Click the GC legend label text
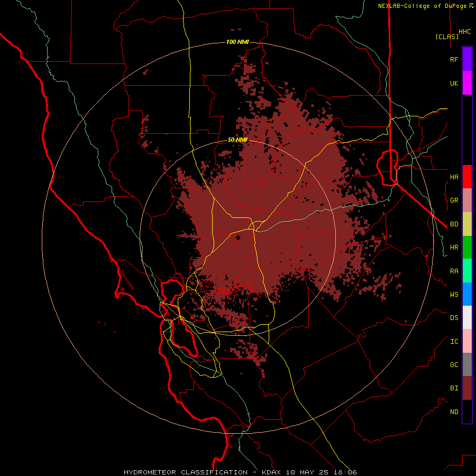Screen dimensions: 476x476 coord(454,365)
